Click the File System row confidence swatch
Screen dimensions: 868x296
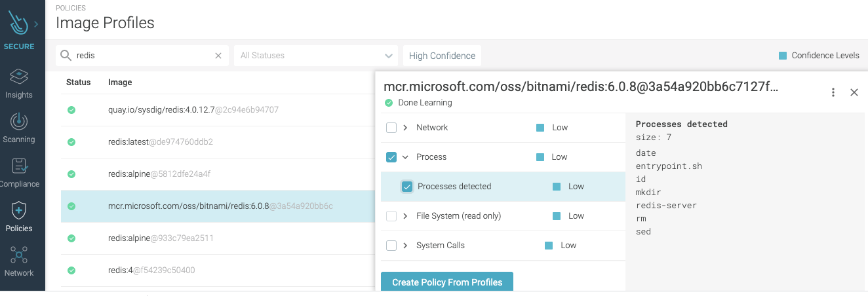[x=557, y=216]
